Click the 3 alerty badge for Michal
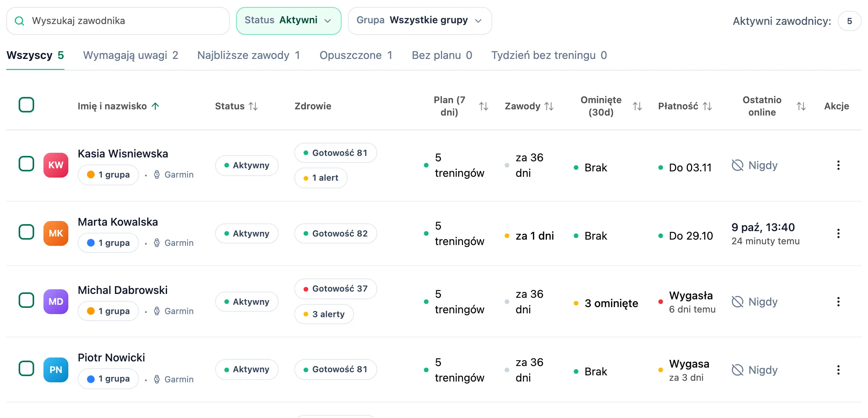868x418 pixels. (324, 314)
